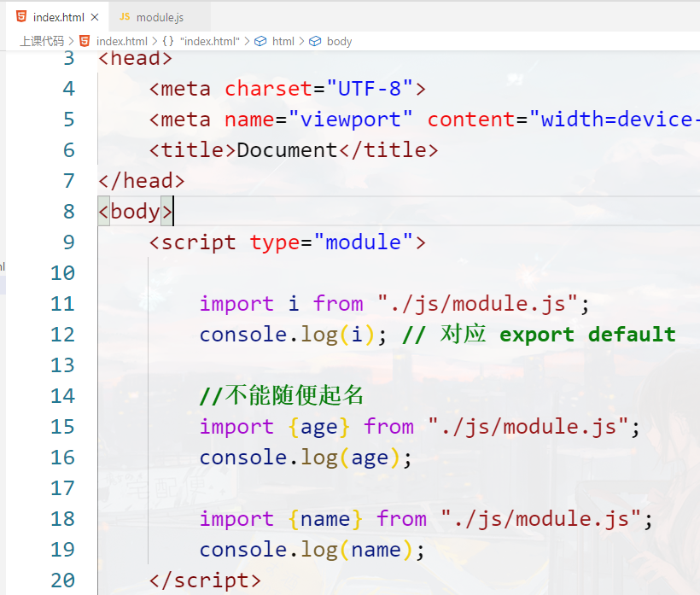Click line number 4 in the gutter
This screenshot has width=700, height=595.
[x=69, y=89]
